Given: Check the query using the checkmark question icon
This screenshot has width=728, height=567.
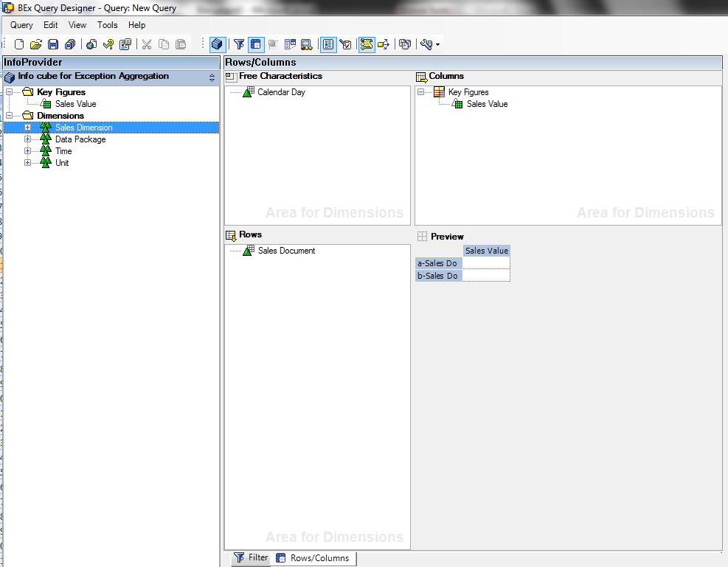Looking at the screenshot, I should (108, 44).
